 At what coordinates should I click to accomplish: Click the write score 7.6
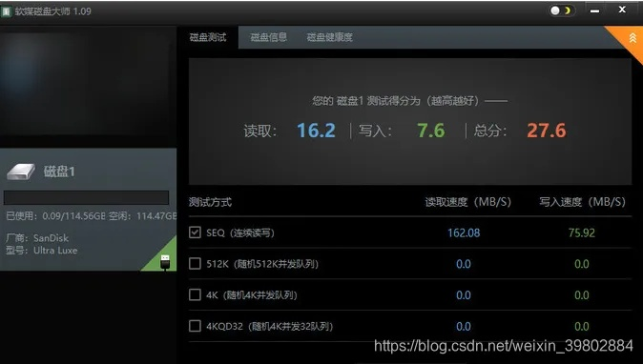point(430,131)
